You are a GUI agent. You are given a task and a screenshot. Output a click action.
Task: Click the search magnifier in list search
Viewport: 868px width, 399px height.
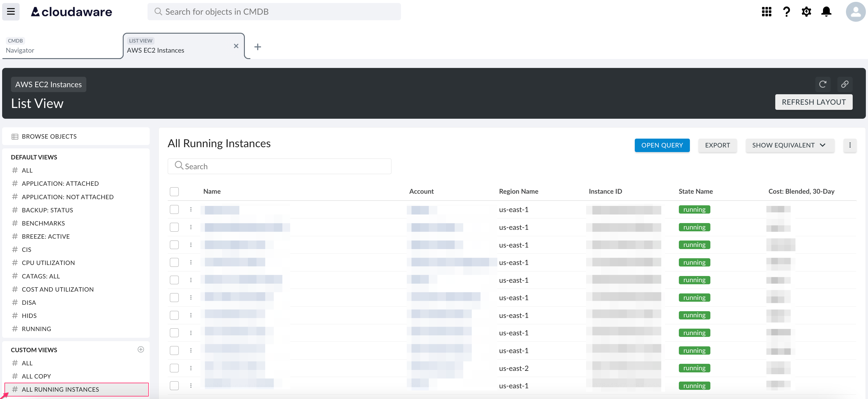[179, 166]
